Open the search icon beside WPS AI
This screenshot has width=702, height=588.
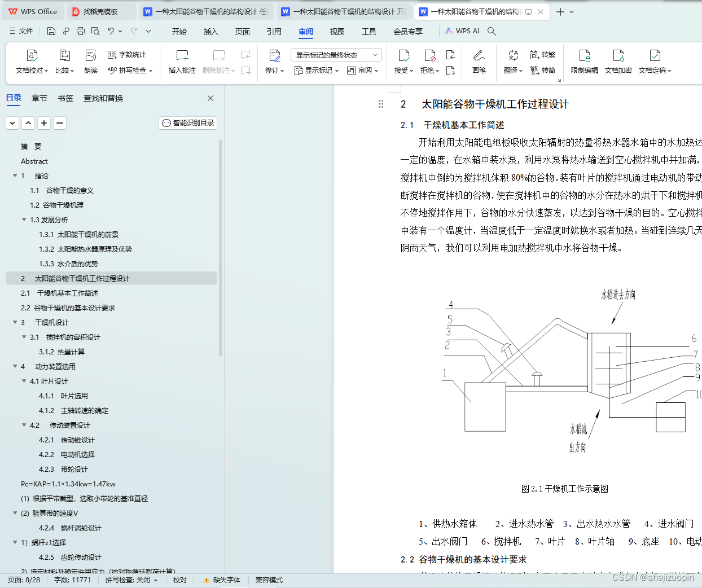[x=492, y=31]
